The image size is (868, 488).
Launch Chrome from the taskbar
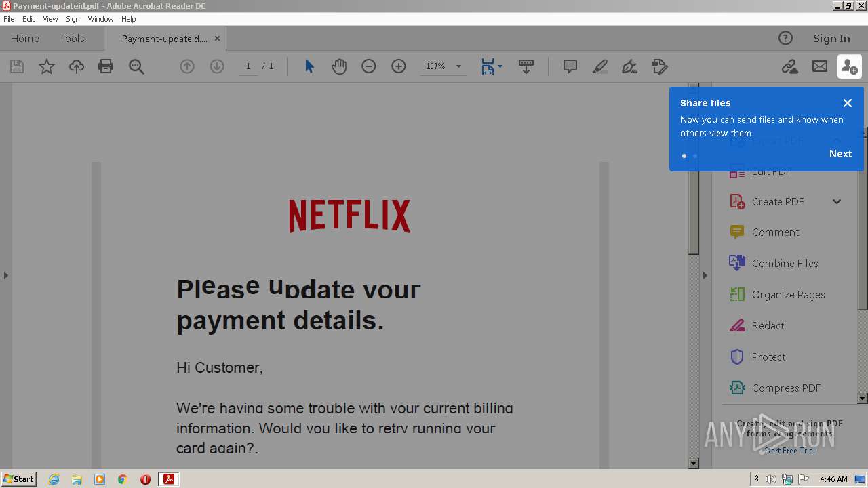coord(122,479)
